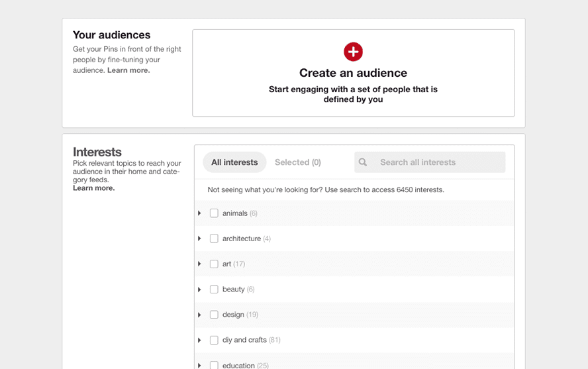Viewport: 588px width, 369px height.
Task: Enable the beauty interest checkbox
Action: point(214,289)
